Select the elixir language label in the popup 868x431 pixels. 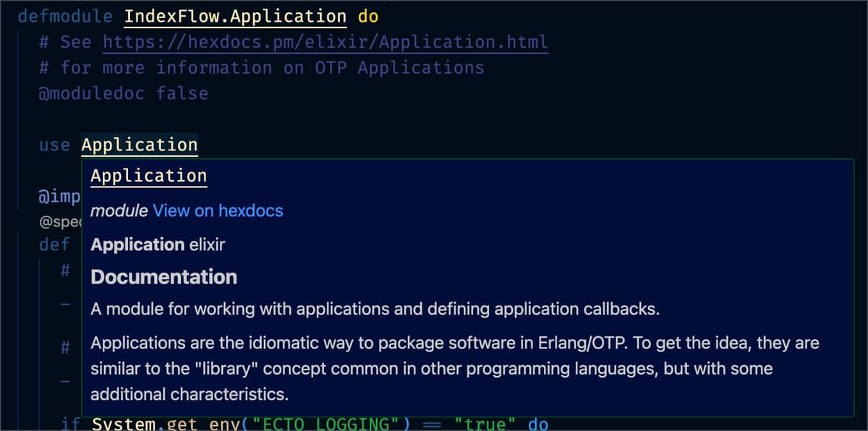coord(210,245)
